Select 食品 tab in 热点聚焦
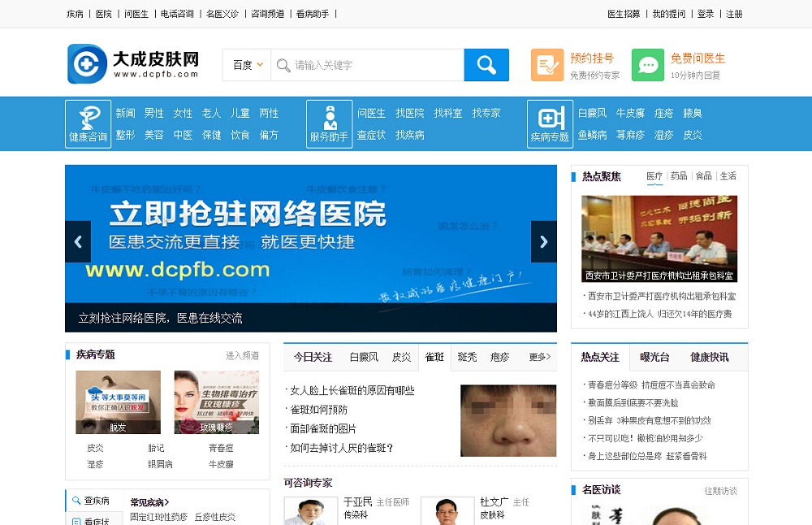 (x=704, y=176)
